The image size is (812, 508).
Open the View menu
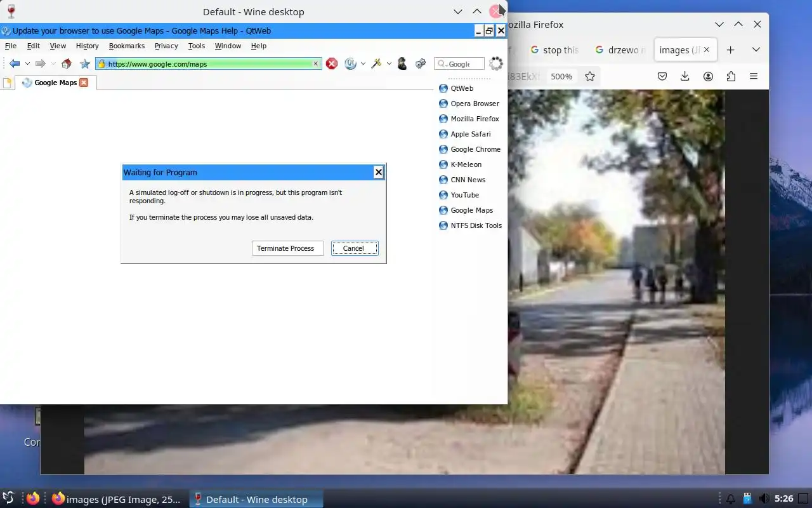58,46
